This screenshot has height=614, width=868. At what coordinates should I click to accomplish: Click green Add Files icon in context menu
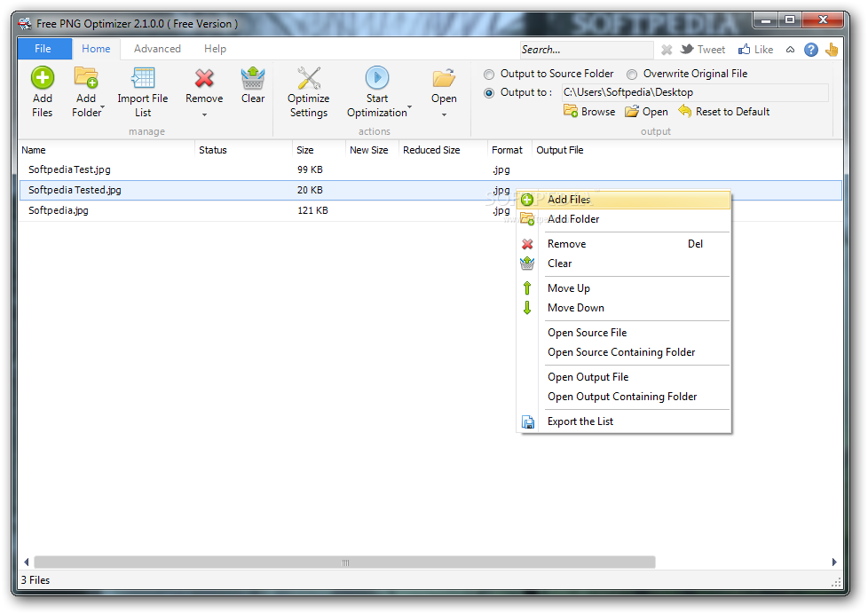click(527, 200)
